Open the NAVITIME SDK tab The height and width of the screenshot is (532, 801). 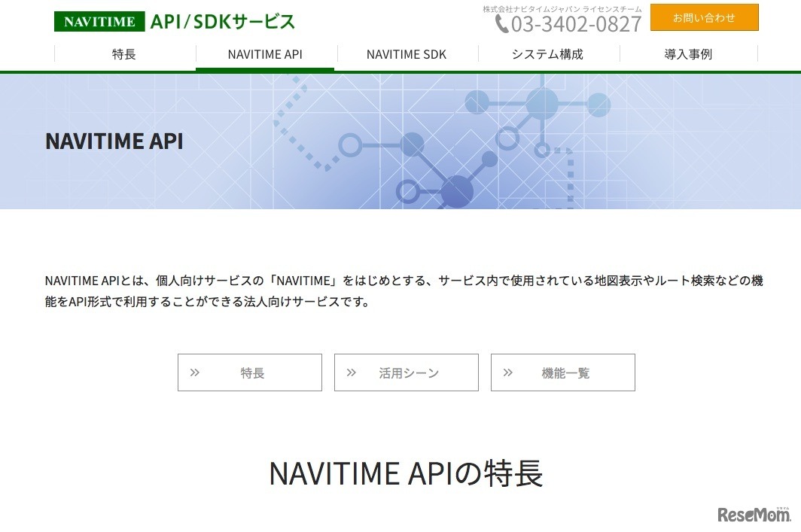[x=406, y=54]
